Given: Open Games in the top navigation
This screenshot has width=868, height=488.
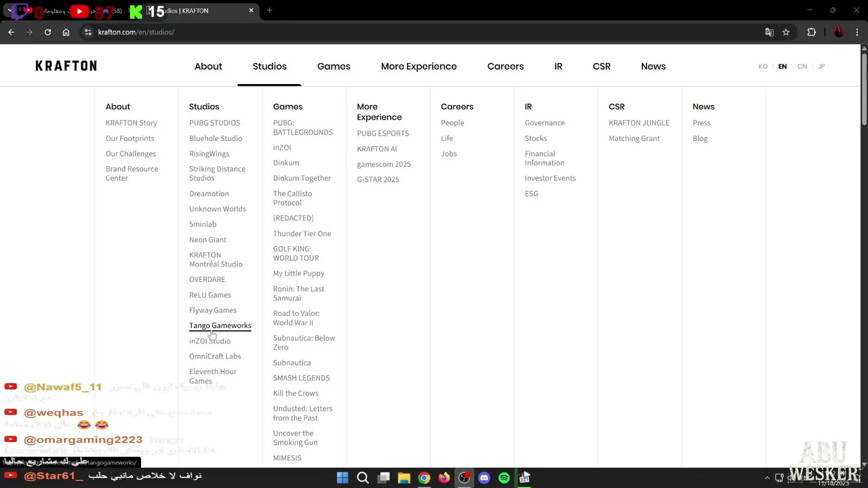Looking at the screenshot, I should 334,66.
